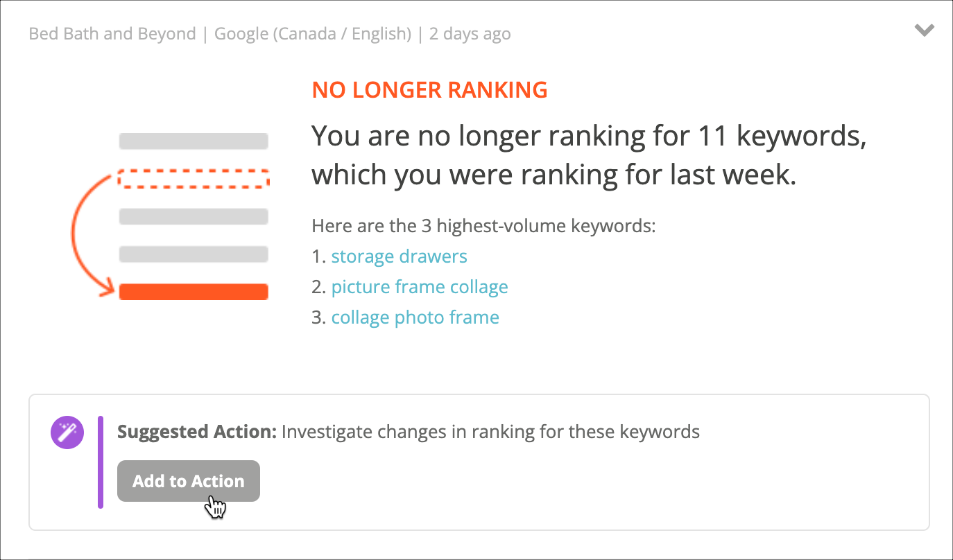The width and height of the screenshot is (953, 560).
Task: Open the picture frame collage keyword link
Action: (x=420, y=287)
